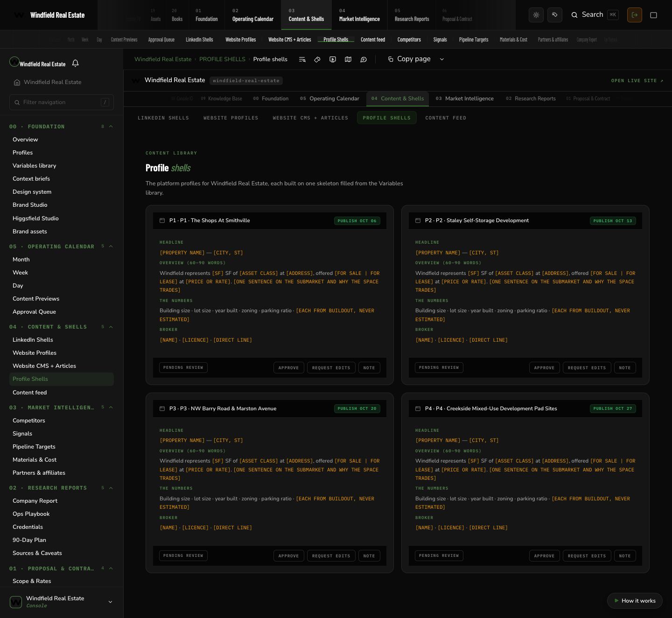Open the Copy page dropdown arrow

click(x=442, y=59)
